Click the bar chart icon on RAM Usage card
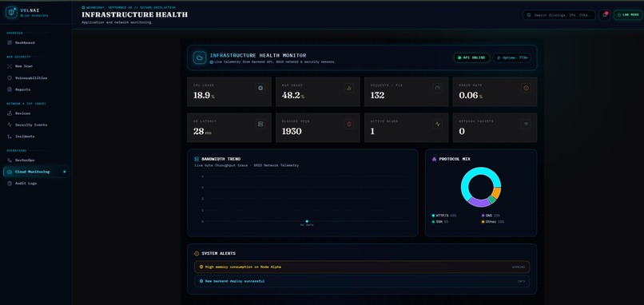644x305 pixels. 348,88
